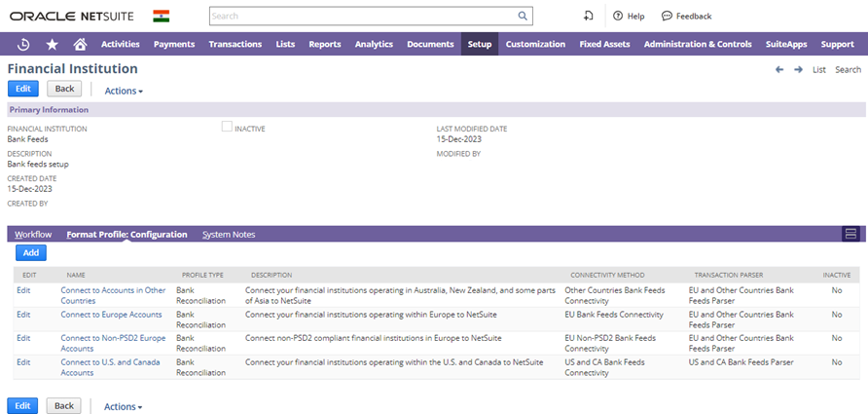Click Feedback link text
This screenshot has width=868, height=414.
694,16
